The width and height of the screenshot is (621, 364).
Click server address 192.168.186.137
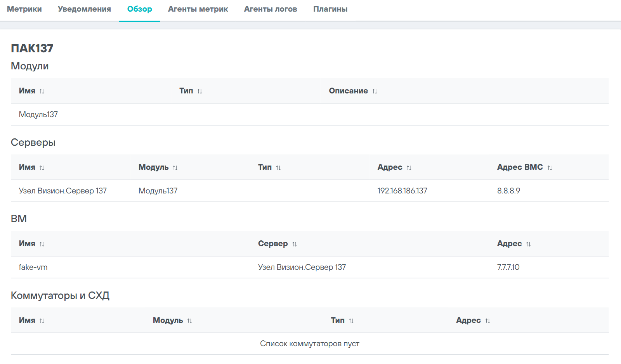402,191
